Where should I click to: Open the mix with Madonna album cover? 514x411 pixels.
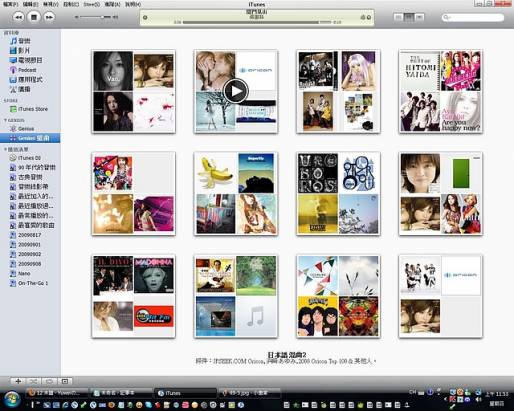(x=133, y=296)
